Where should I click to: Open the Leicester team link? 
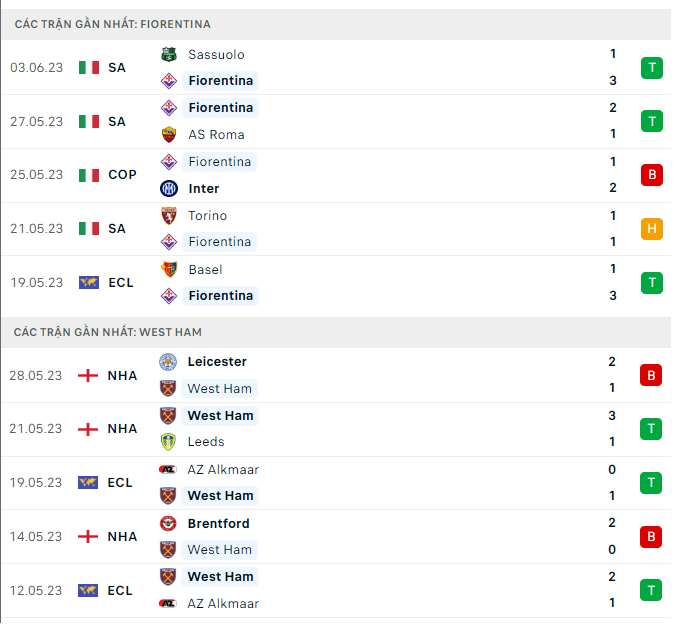pyautogui.click(x=216, y=362)
